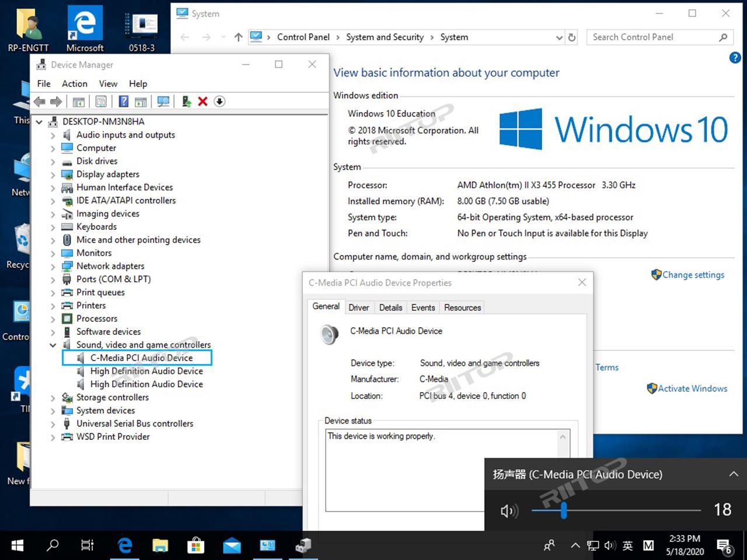The image size is (747, 560).
Task: Click Show/Hide console tree toolbar icon
Action: click(79, 101)
